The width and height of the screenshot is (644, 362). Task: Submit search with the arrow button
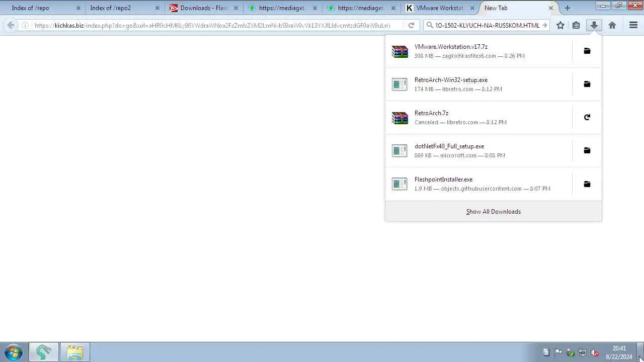544,25
